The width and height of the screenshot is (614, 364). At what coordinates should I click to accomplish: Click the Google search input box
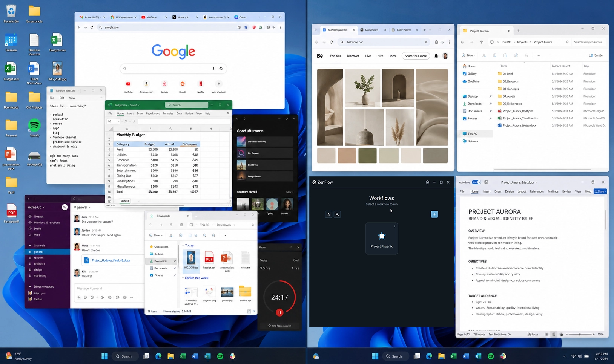pos(173,69)
